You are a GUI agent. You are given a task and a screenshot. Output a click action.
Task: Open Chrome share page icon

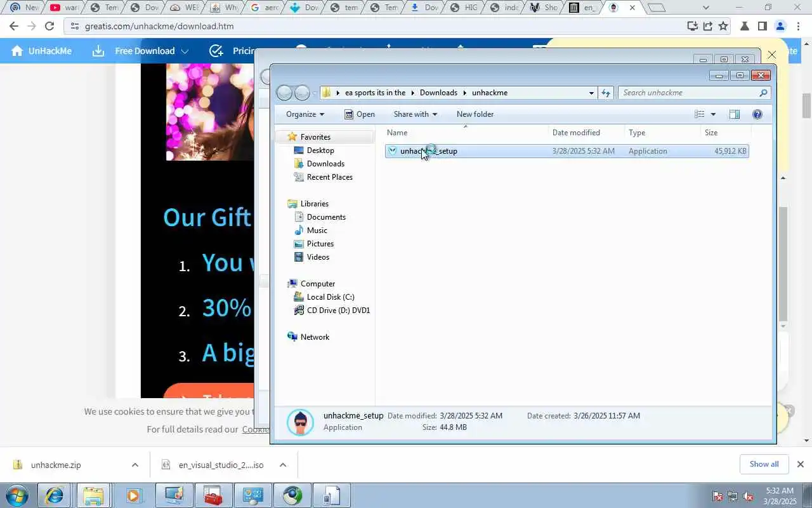(x=707, y=26)
